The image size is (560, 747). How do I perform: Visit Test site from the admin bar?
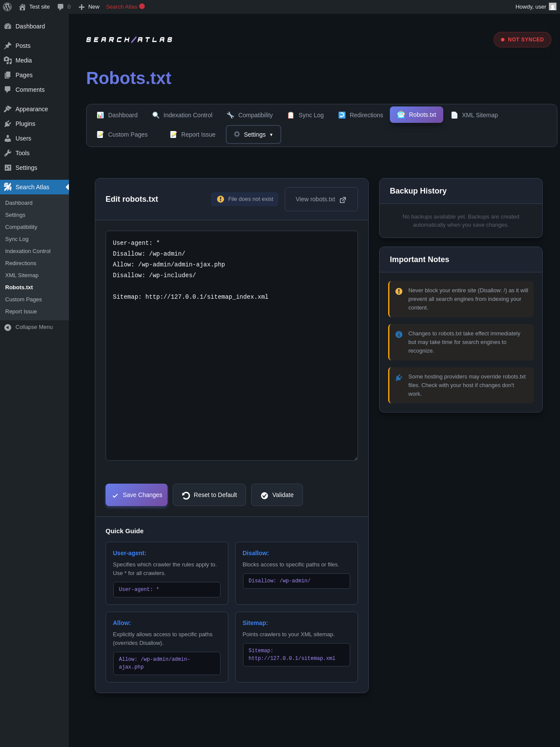pyautogui.click(x=34, y=6)
